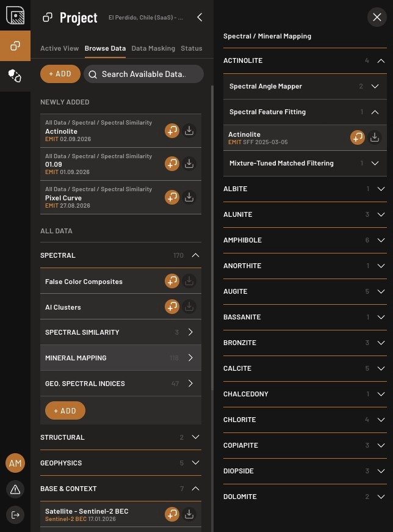
Task: Close the Mineral Mapping panel
Action: [377, 17]
